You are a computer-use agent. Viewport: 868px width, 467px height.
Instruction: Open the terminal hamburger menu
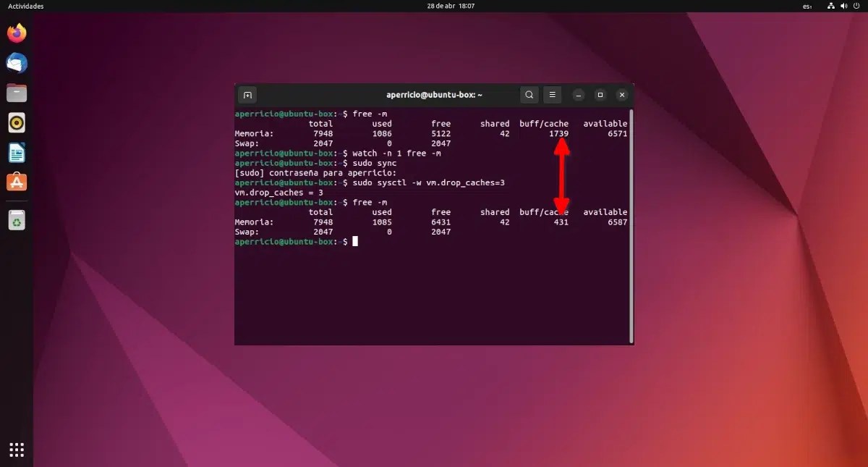click(552, 94)
